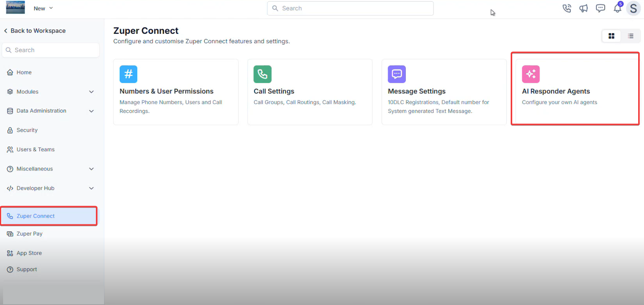Open Numbers & User Permissions card title
Viewport: 644px width, 305px height.
coord(166,91)
